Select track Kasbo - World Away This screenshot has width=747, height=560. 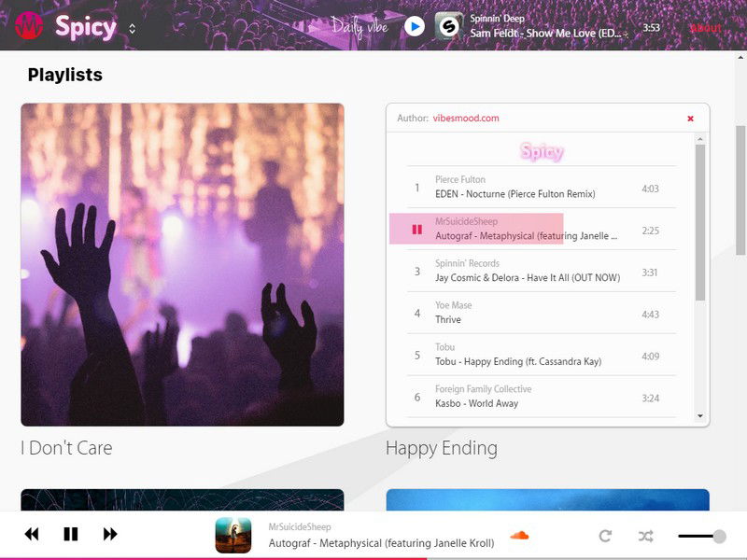542,397
